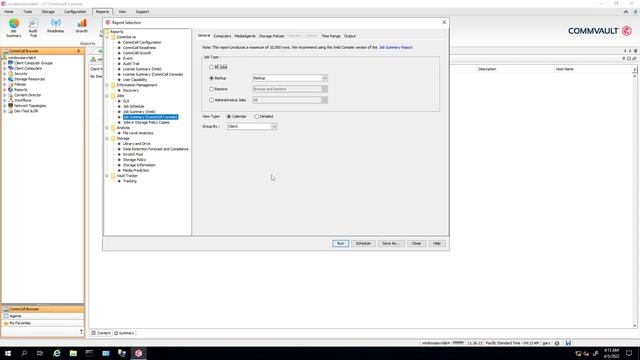Open Internet Explorer from taskbar
The image size is (640, 360).
57,353
